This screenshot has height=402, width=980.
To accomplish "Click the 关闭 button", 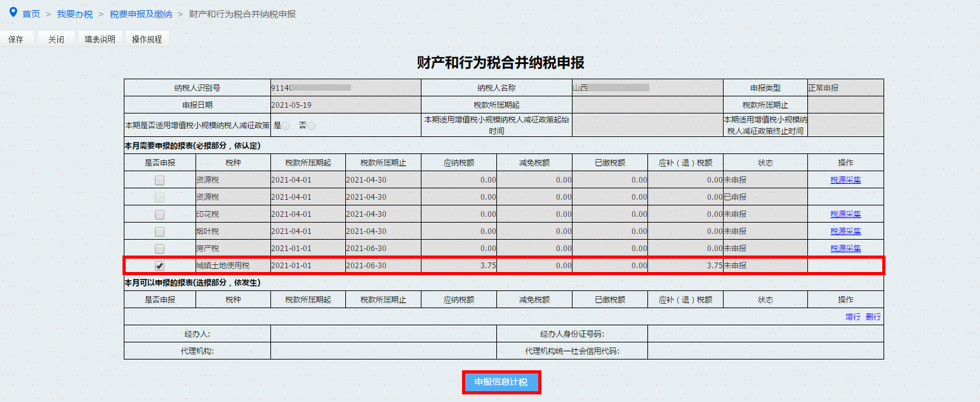I will click(x=56, y=39).
